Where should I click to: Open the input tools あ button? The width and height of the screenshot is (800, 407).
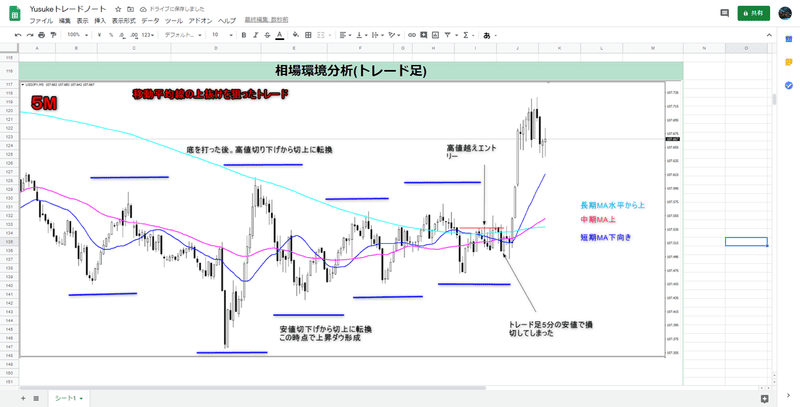(487, 35)
